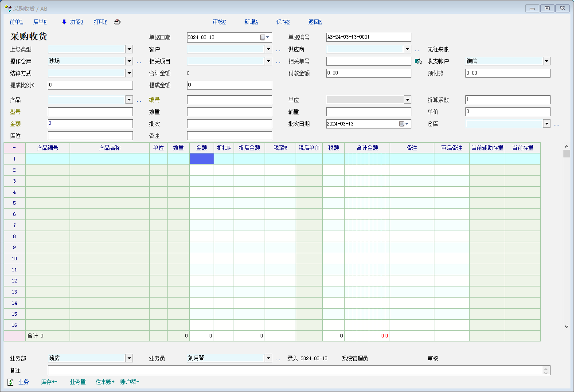Click the green refresh icon next to 业务
The width and height of the screenshot is (574, 392).
(x=11, y=382)
